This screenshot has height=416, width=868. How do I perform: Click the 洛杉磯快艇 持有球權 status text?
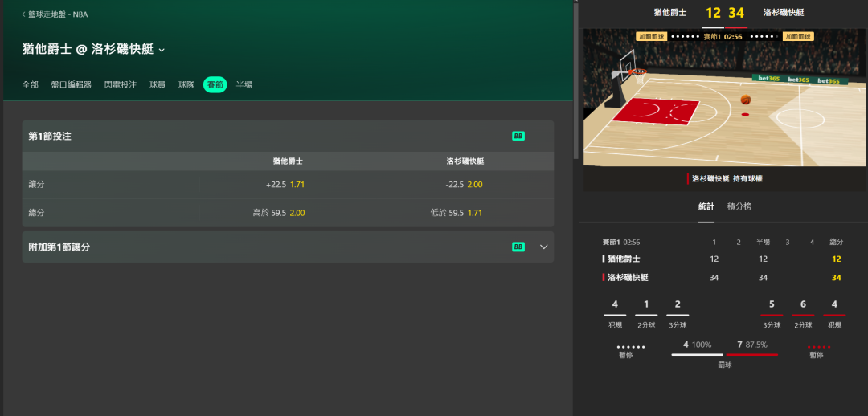(727, 178)
